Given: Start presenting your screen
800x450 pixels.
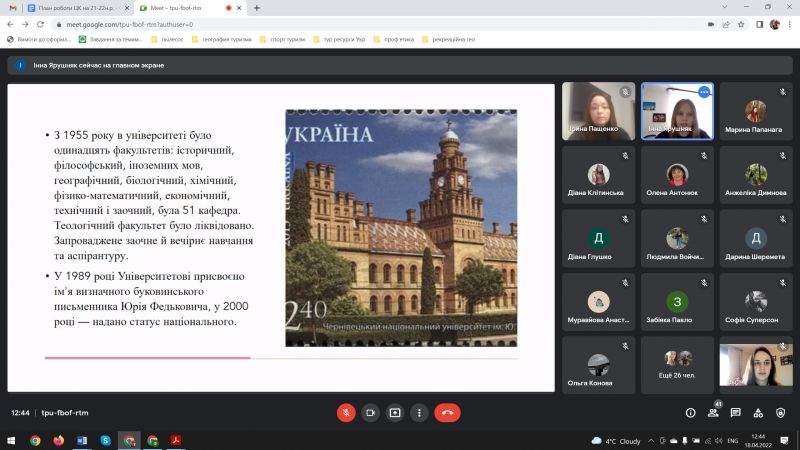Looking at the screenshot, I should pos(395,413).
